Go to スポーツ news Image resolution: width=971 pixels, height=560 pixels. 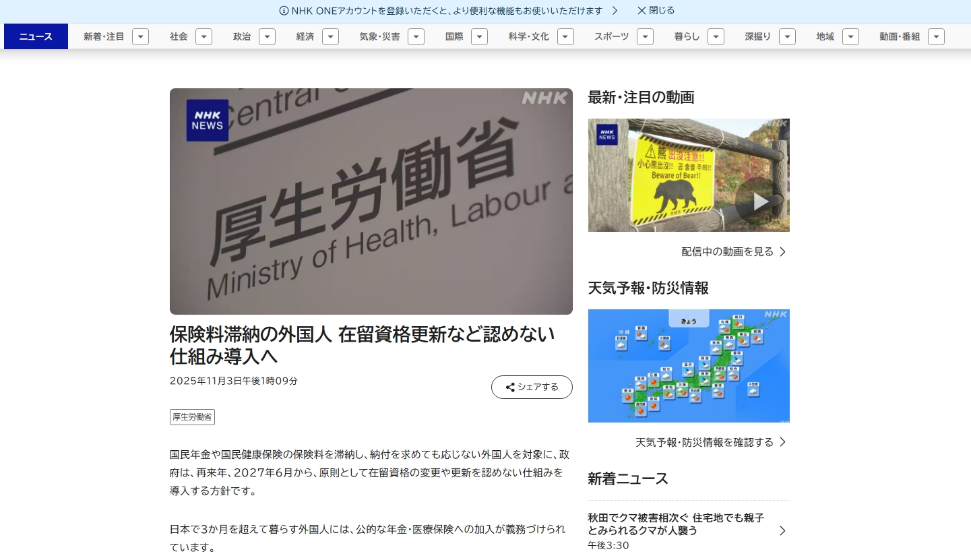[x=612, y=37]
